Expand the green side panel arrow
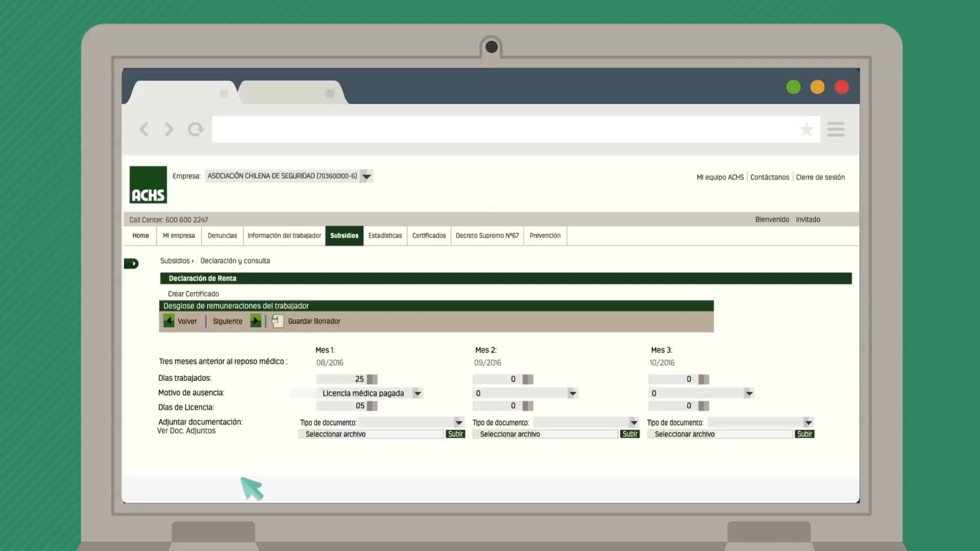980x551 pixels. pos(131,264)
